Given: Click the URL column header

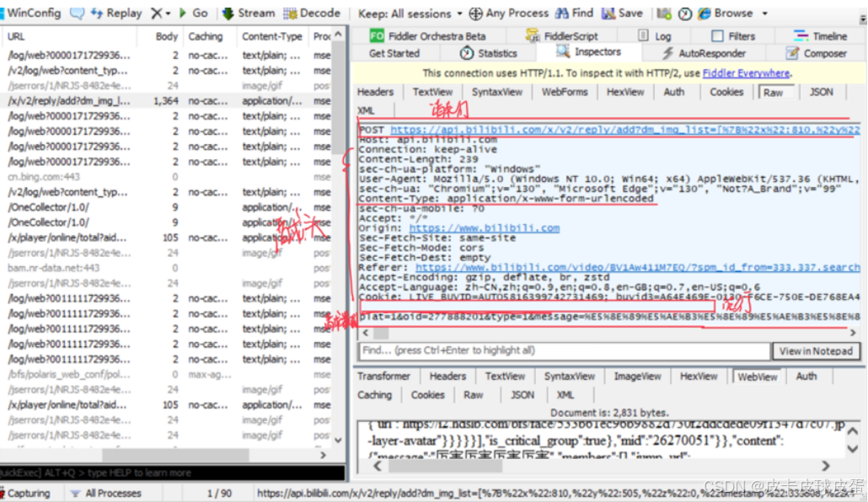Looking at the screenshot, I should (x=68, y=36).
